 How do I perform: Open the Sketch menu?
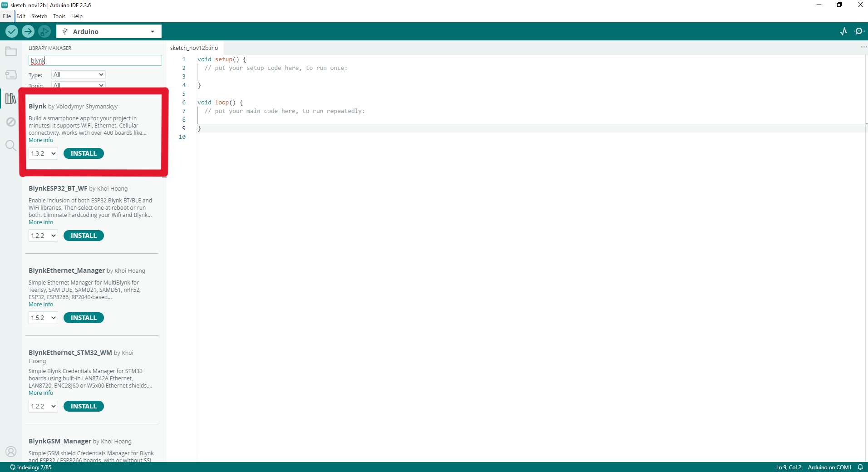pos(39,16)
